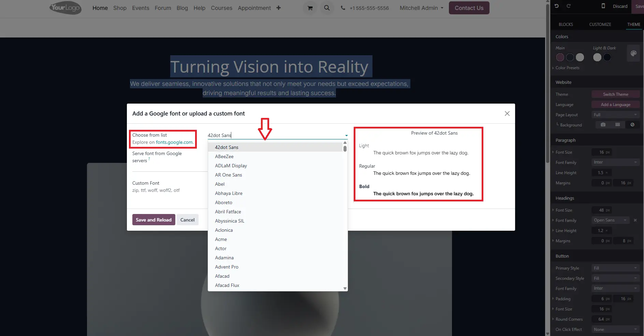Follow the fonts.google.com link
644x336 pixels.
[x=174, y=142]
